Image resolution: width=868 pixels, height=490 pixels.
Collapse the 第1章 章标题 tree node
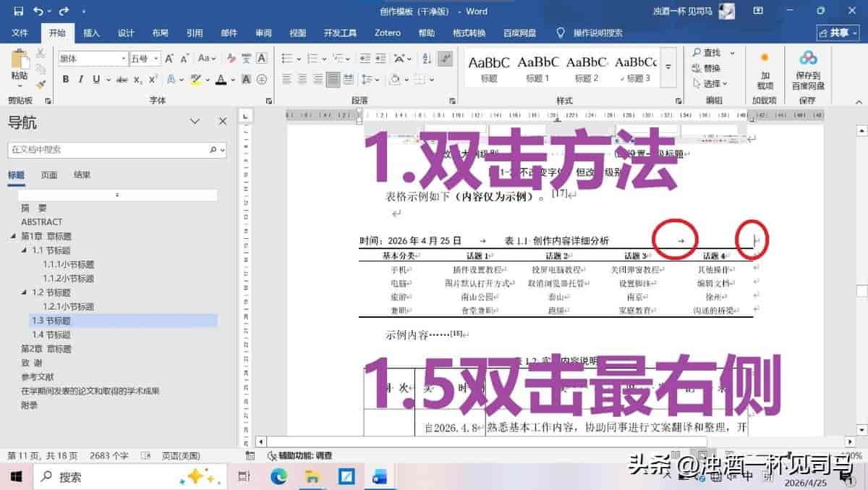click(13, 237)
